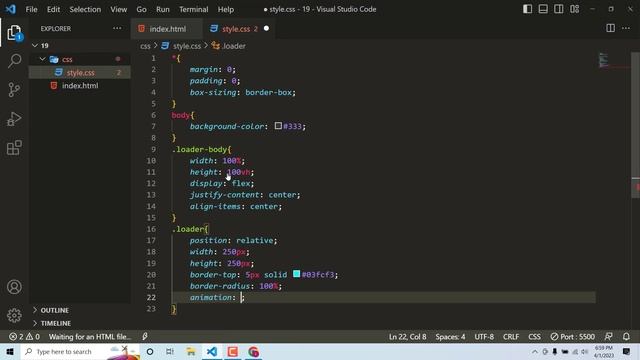Screen dimensions: 640x360
Task: Change end of line via CRLF
Action: click(511, 337)
